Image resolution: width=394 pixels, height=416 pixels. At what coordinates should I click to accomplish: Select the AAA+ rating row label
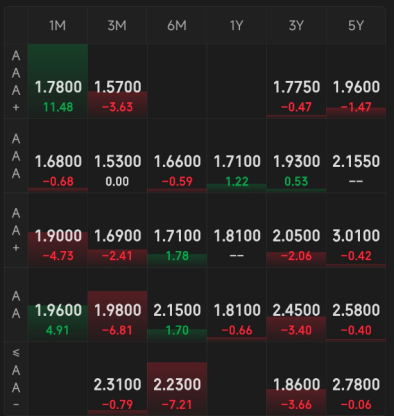coord(16,81)
